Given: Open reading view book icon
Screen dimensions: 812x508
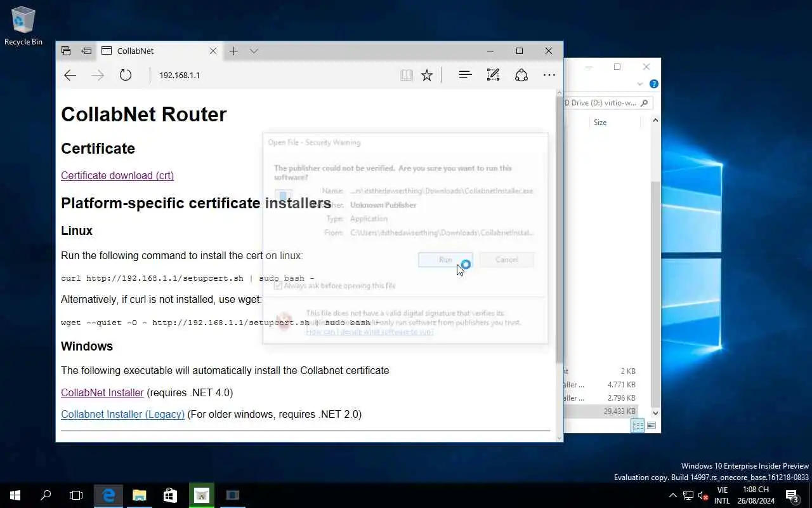Looking at the screenshot, I should click(407, 76).
